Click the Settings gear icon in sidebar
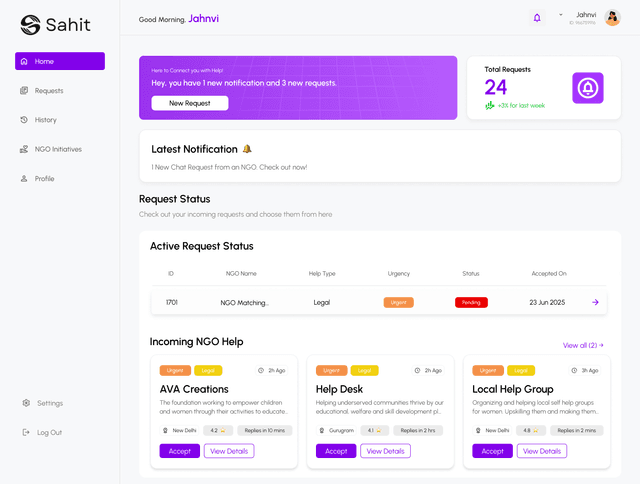The width and height of the screenshot is (640, 484). click(x=25, y=403)
